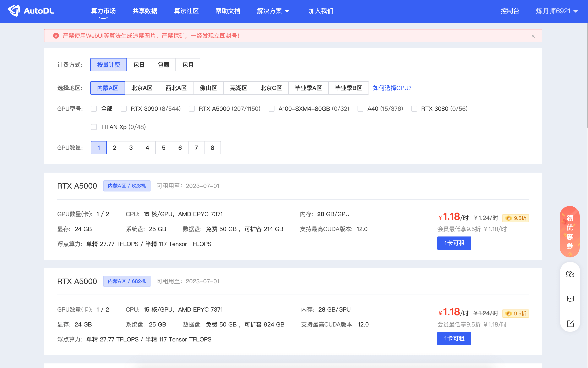Click 1卡可租 for the 628机 listing

click(454, 243)
